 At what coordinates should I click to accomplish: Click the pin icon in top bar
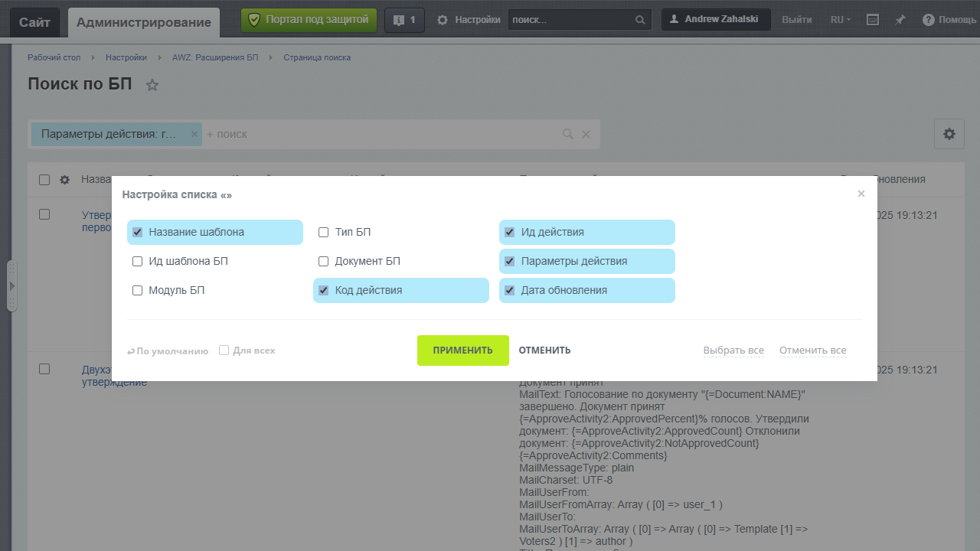click(900, 20)
